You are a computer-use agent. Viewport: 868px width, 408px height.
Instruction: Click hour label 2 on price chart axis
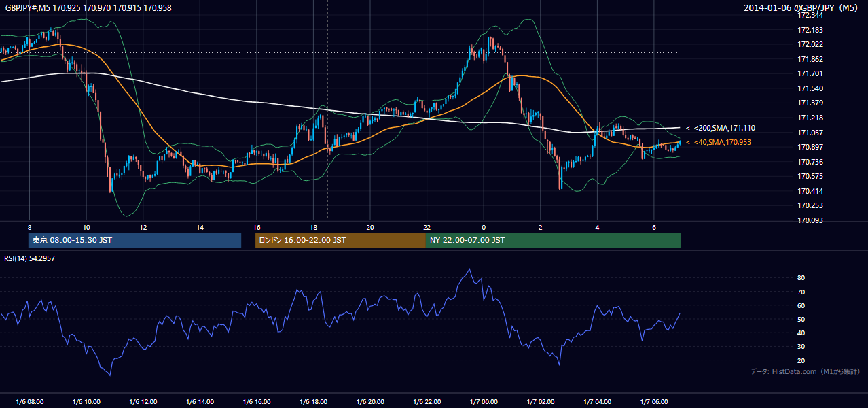(x=540, y=227)
